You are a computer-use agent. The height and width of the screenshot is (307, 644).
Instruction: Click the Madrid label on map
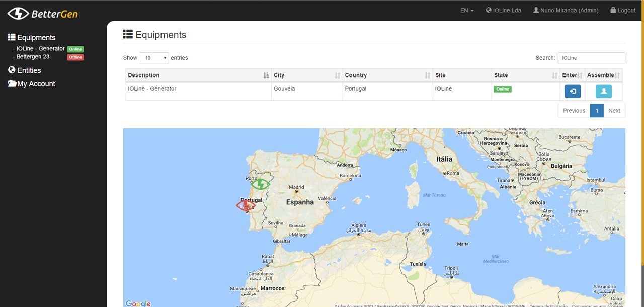click(x=296, y=187)
